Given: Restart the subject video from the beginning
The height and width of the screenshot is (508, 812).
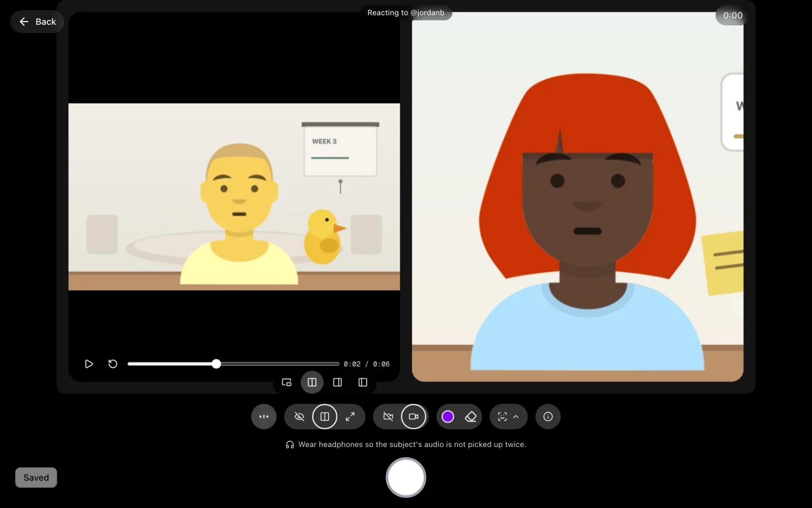Looking at the screenshot, I should pos(113,364).
